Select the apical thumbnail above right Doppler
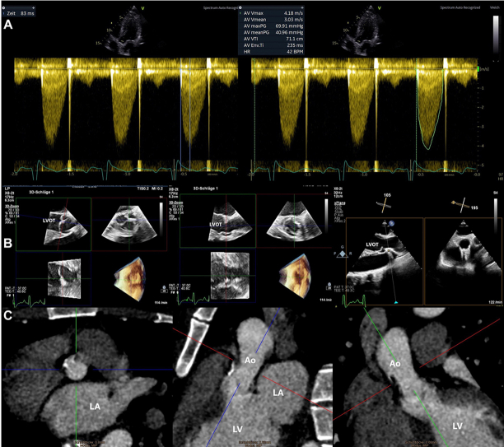This screenshot has height=447, width=504. (362, 30)
